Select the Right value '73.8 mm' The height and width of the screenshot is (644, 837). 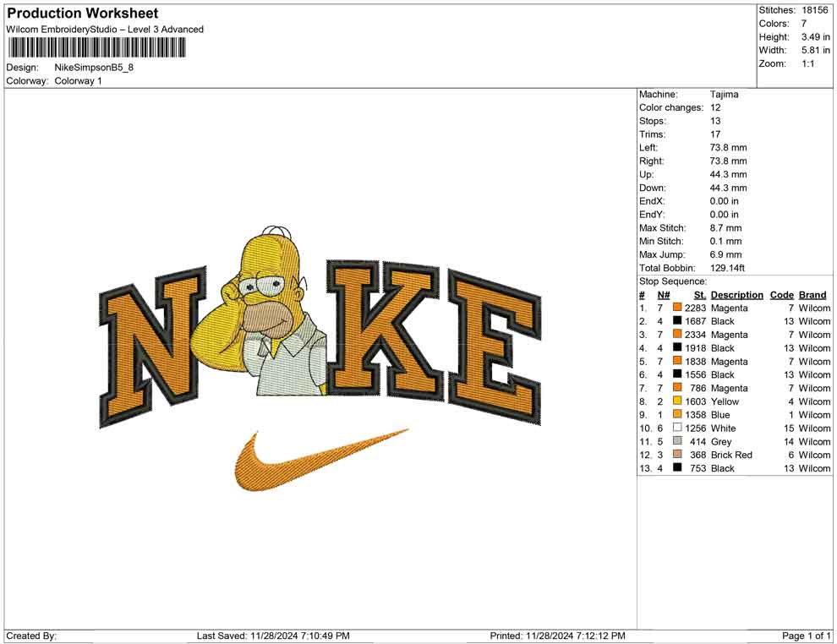[x=729, y=161]
